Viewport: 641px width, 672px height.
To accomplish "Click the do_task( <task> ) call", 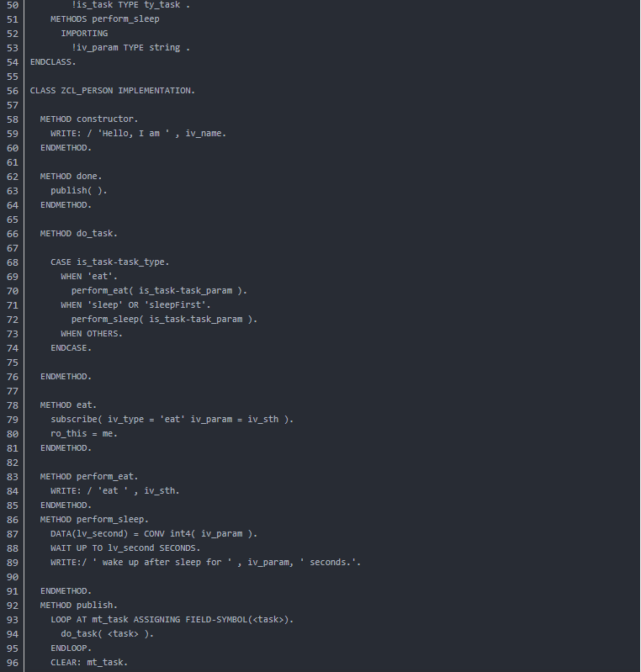I will 107,634.
